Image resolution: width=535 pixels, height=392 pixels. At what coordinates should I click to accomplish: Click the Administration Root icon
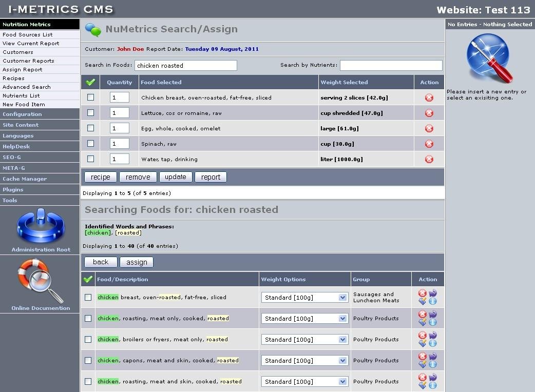coord(40,226)
